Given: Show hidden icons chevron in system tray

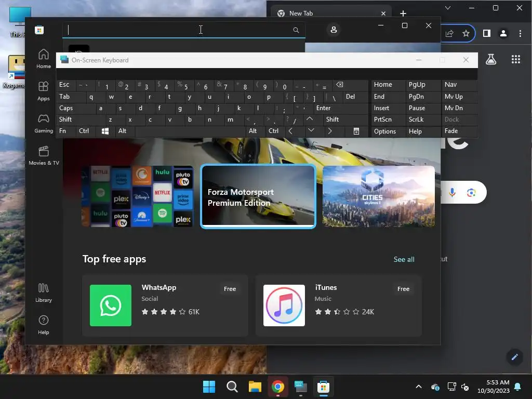Looking at the screenshot, I should click(419, 387).
